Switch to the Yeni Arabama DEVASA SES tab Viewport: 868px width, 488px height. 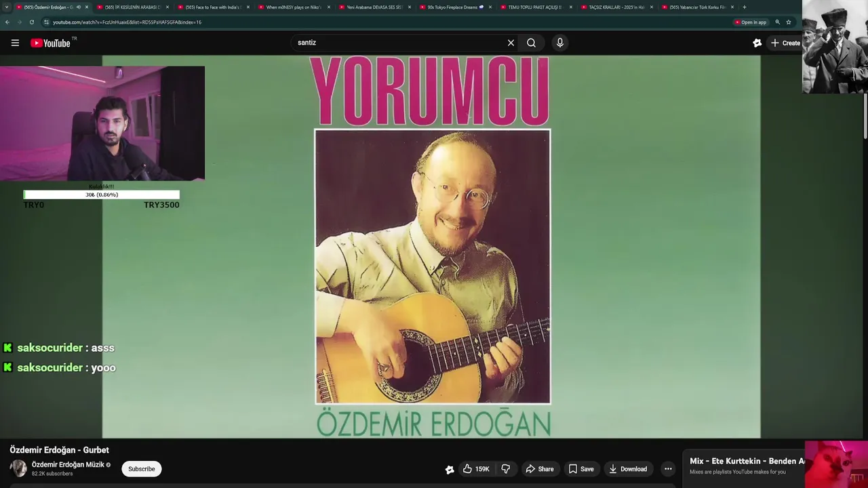pyautogui.click(x=374, y=7)
